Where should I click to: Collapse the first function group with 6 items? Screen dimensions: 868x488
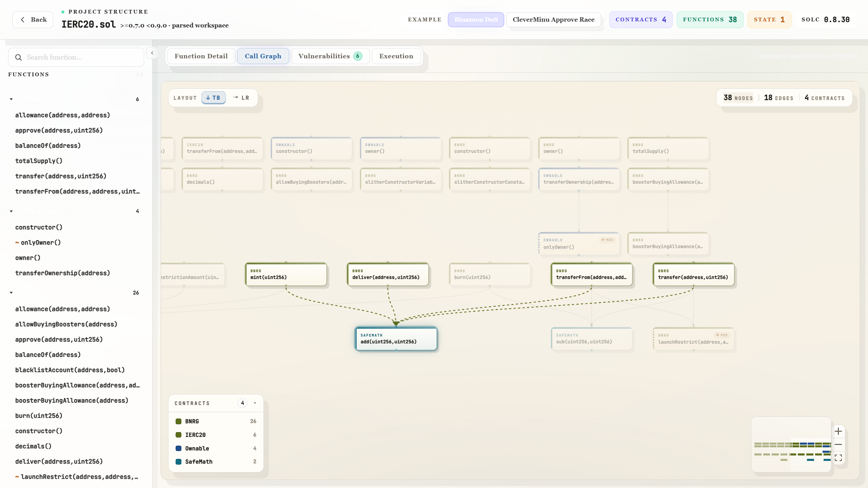[x=11, y=99]
